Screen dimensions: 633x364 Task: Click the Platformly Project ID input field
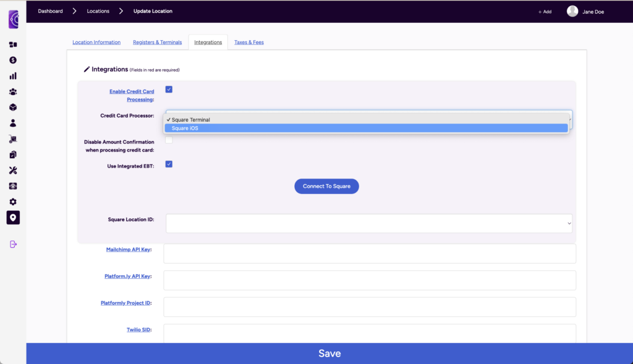tap(370, 307)
